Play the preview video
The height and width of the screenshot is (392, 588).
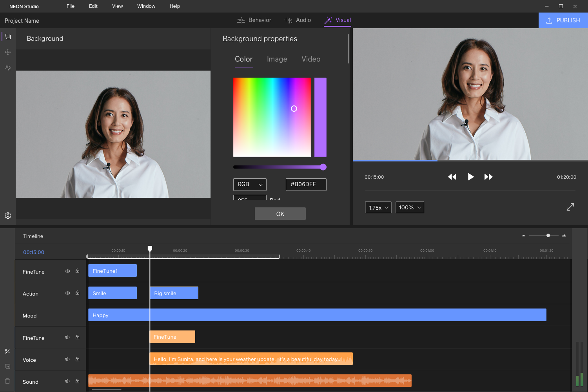pos(471,177)
